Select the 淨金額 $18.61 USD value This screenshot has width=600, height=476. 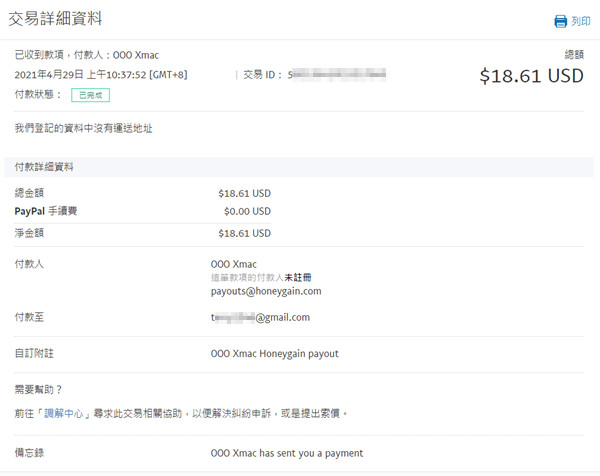tap(245, 233)
